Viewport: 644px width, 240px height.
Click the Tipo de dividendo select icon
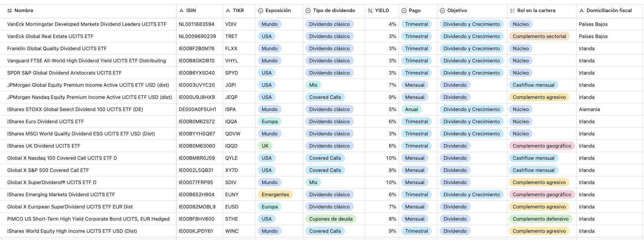click(x=308, y=11)
